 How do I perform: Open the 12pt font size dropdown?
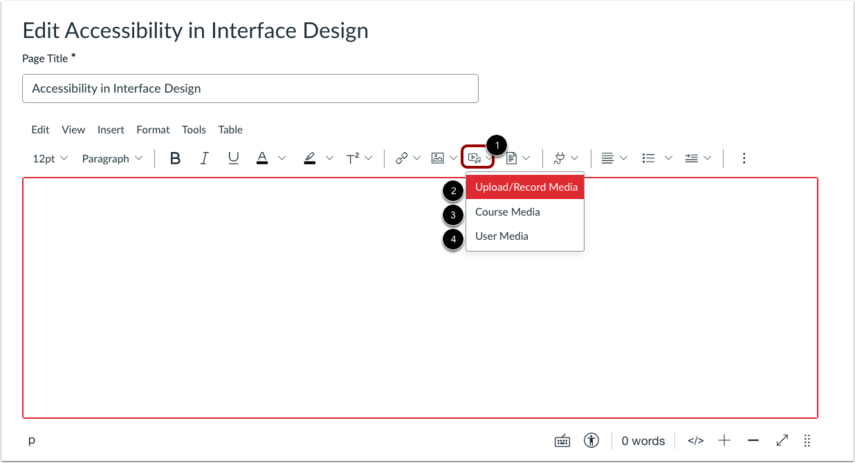coord(50,158)
